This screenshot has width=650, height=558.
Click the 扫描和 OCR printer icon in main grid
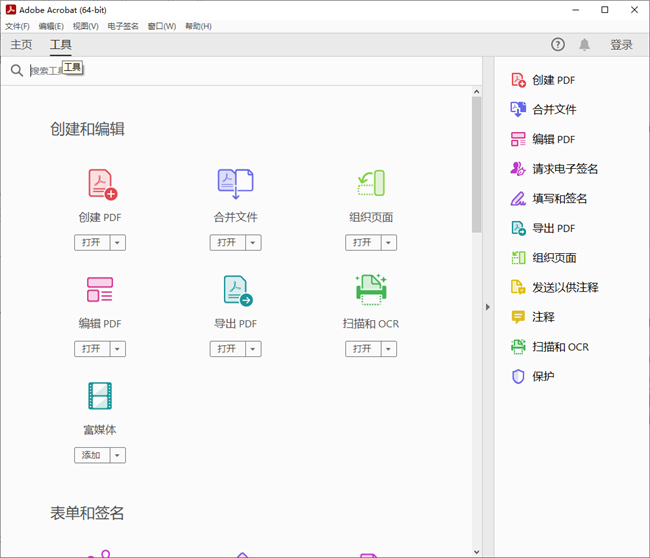(x=371, y=289)
